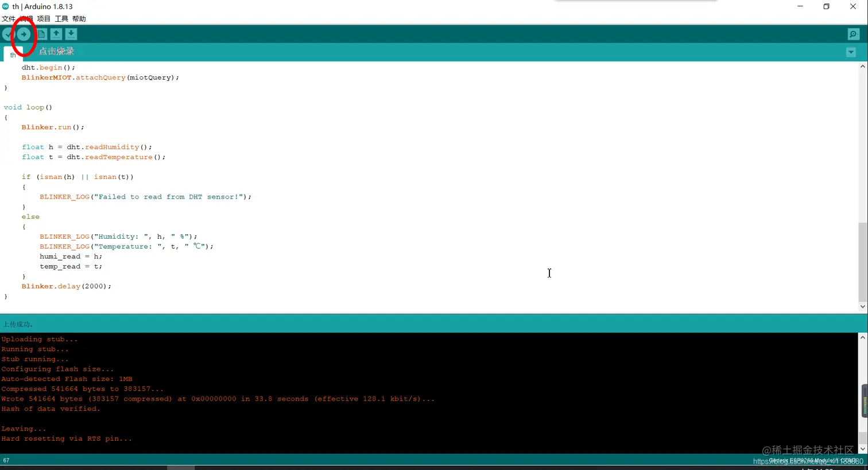Open the 项目 menu

click(x=44, y=19)
